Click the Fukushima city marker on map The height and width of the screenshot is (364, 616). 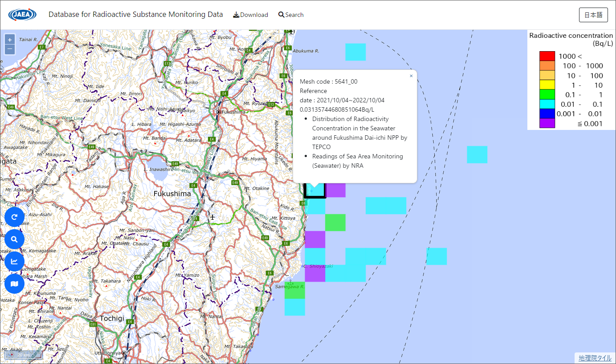click(x=219, y=112)
